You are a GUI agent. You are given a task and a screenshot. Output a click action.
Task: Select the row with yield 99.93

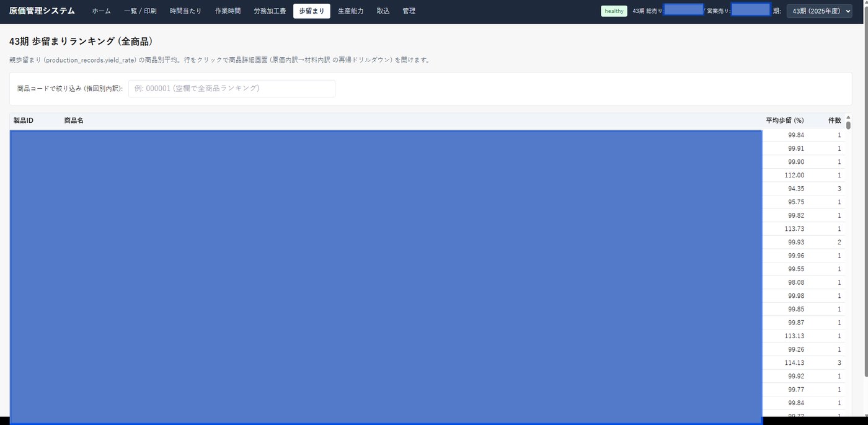pyautogui.click(x=427, y=242)
